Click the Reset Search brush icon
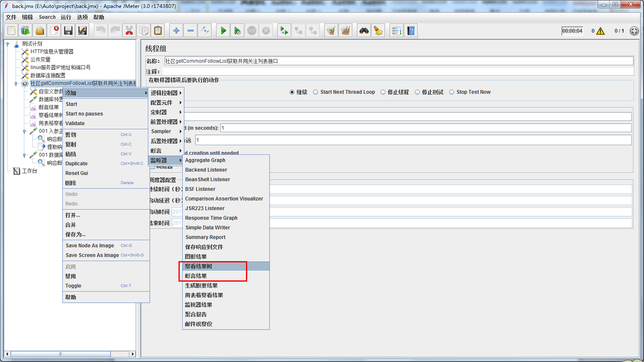 point(378,31)
